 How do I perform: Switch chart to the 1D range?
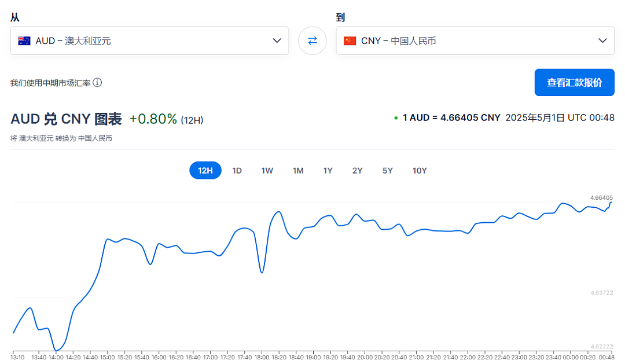click(237, 171)
